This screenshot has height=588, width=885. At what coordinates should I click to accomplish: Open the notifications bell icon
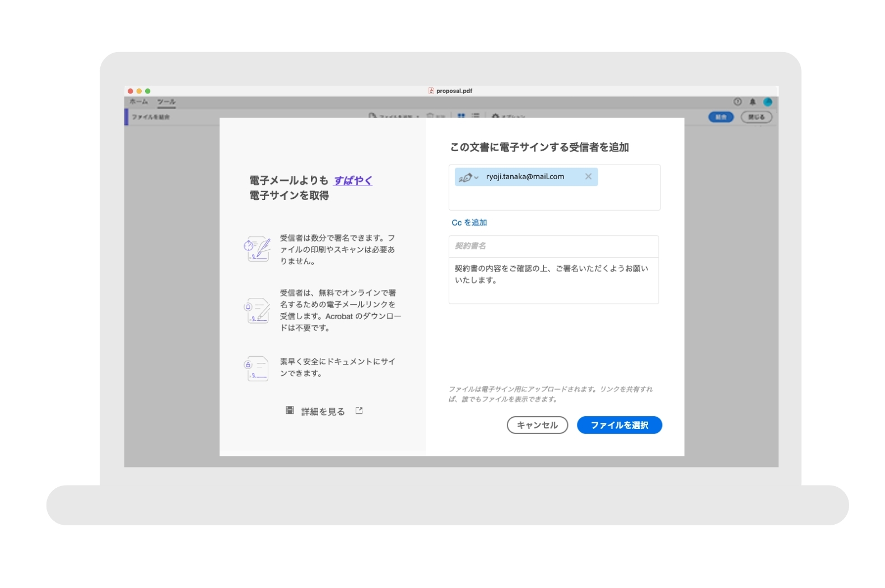point(753,102)
